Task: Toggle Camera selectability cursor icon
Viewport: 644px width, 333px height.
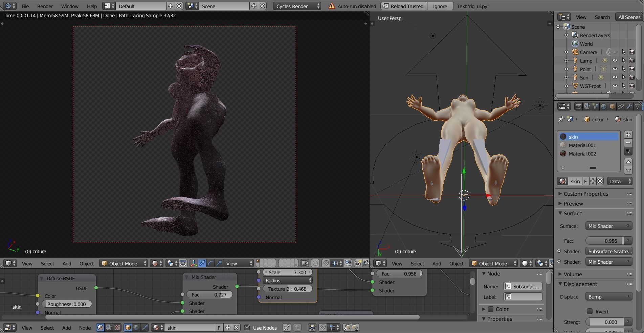Action: (x=623, y=52)
